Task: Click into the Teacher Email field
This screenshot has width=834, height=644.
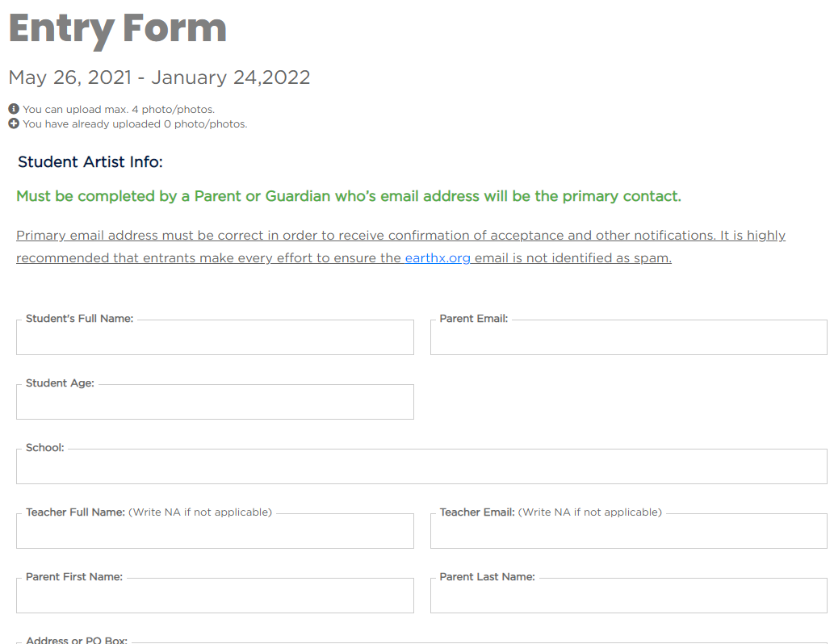Action: coord(628,532)
